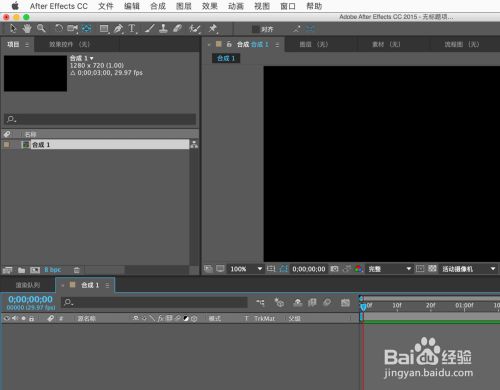Click the 20f mark on time ruler
This screenshot has height=390, width=500.
click(430, 305)
